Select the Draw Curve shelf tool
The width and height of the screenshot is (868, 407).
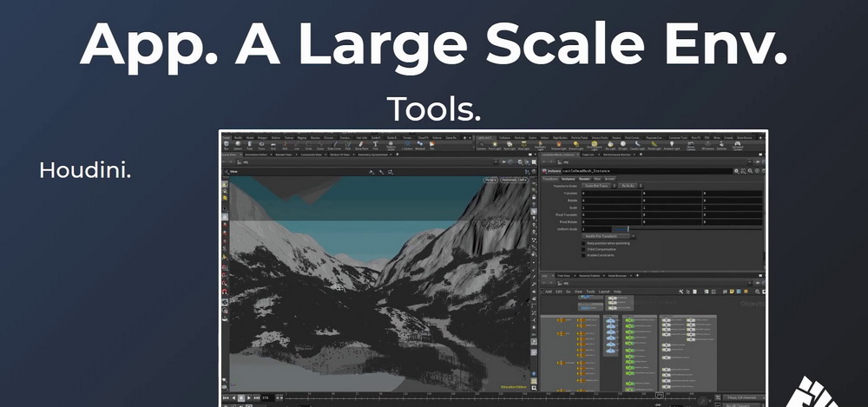(334, 145)
